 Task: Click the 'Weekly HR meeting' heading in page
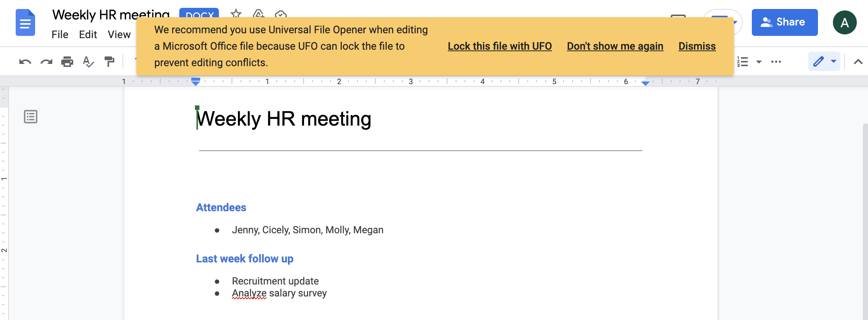(284, 119)
